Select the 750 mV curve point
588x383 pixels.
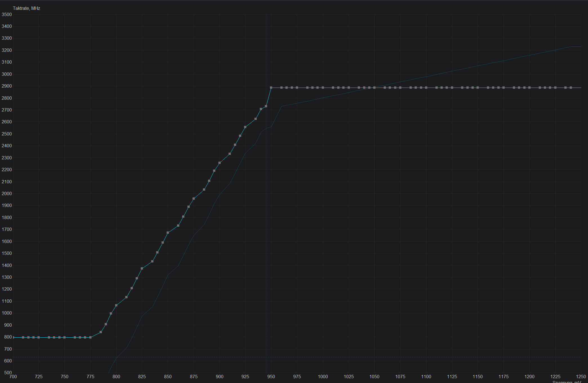click(x=64, y=337)
